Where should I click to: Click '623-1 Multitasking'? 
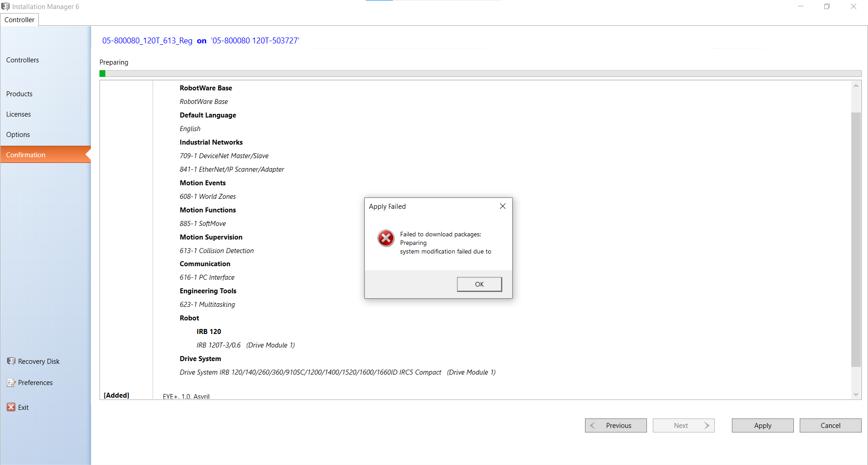click(x=208, y=305)
